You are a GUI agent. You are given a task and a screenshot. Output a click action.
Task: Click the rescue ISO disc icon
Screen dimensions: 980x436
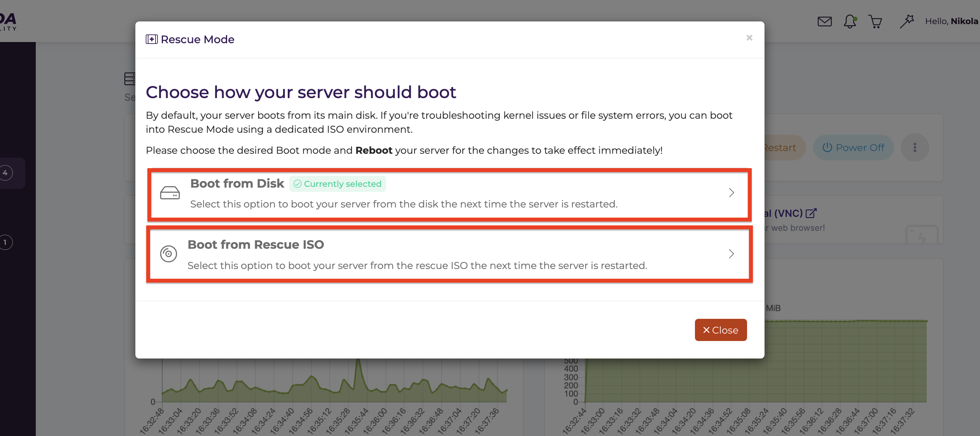(x=169, y=254)
